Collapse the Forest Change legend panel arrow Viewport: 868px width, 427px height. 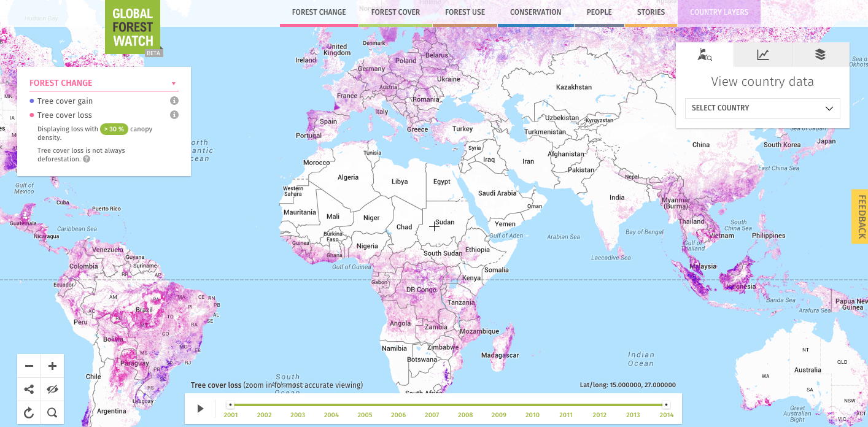174,83
